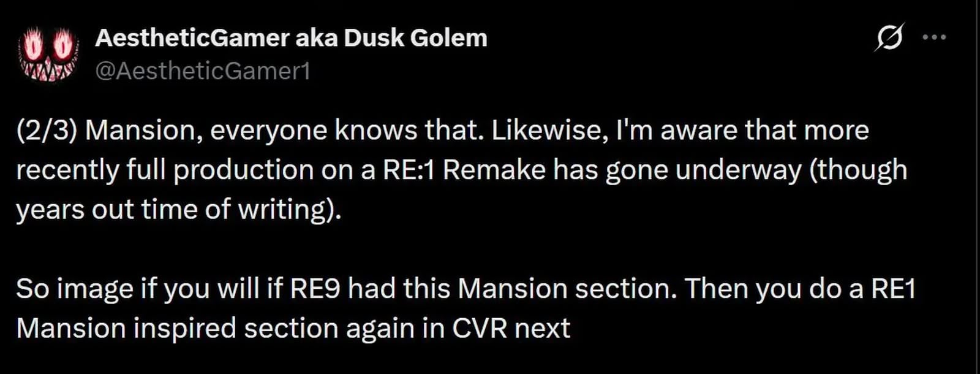Image resolution: width=980 pixels, height=374 pixels.
Task: Click the "(2/3)" thread marker text
Action: point(47,131)
